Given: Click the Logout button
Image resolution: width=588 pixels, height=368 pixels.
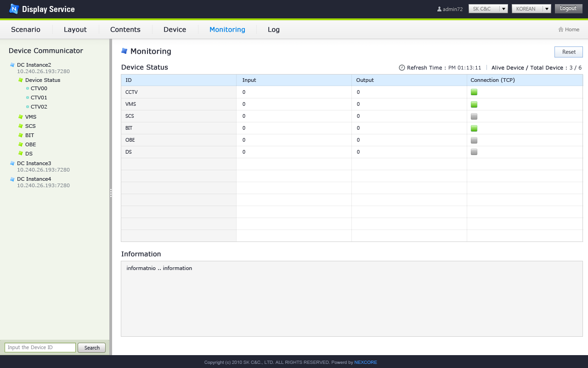Looking at the screenshot, I should click(568, 8).
